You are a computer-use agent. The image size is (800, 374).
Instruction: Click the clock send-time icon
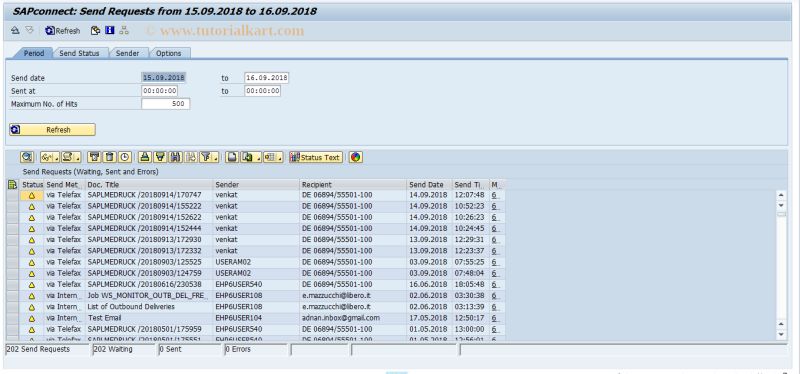pyautogui.click(x=124, y=157)
